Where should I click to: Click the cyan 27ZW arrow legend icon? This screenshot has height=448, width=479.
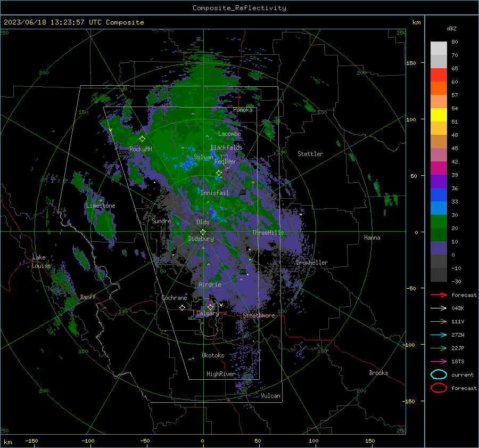point(439,335)
